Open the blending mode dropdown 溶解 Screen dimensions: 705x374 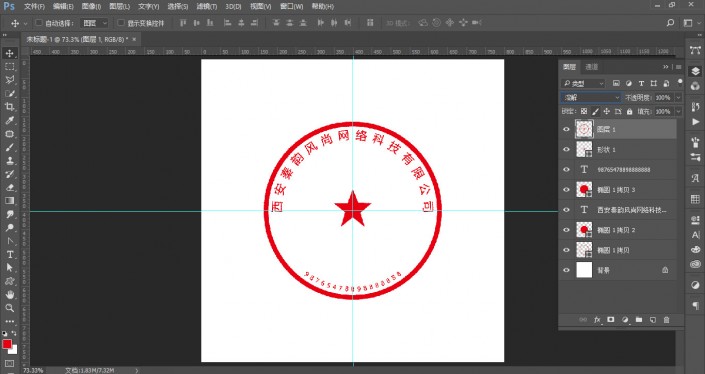pos(591,98)
